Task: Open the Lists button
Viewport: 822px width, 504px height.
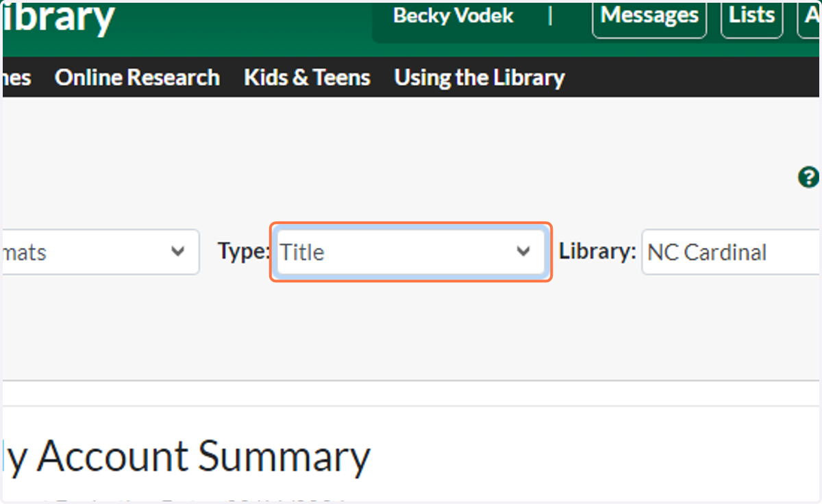Action: pos(751,16)
